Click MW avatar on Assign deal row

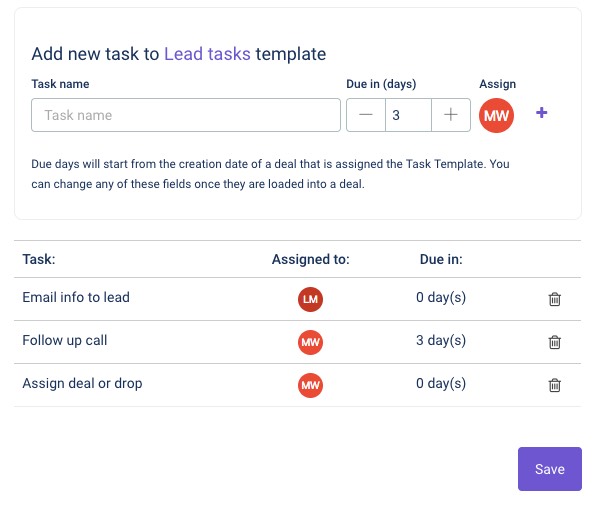coord(310,385)
